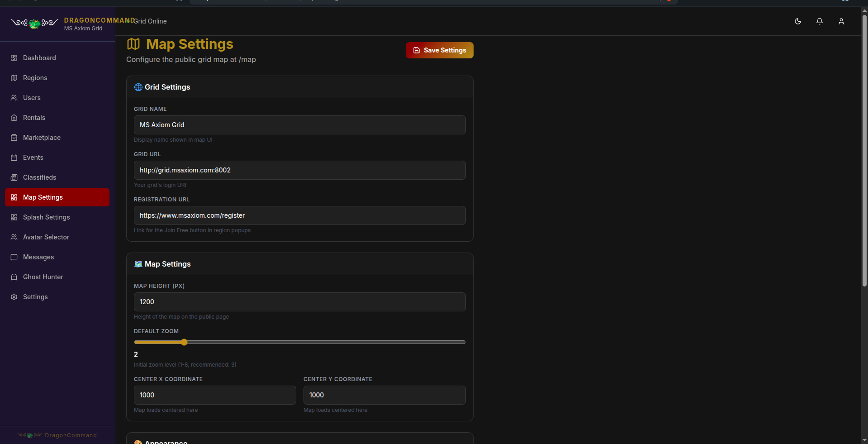Click the scrollbar down arrow

coord(864,440)
